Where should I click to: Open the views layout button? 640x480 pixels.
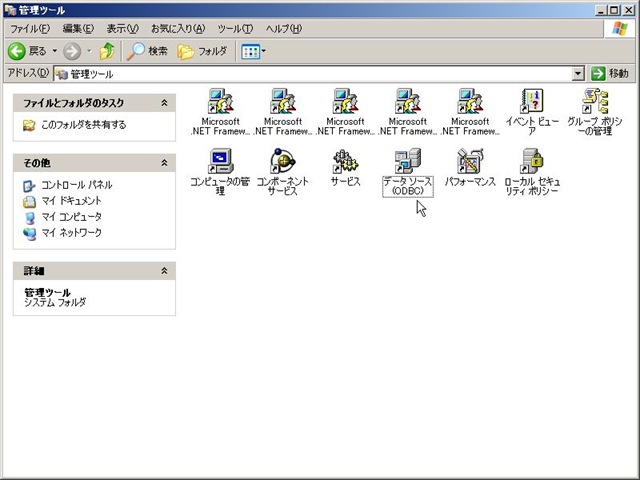253,51
